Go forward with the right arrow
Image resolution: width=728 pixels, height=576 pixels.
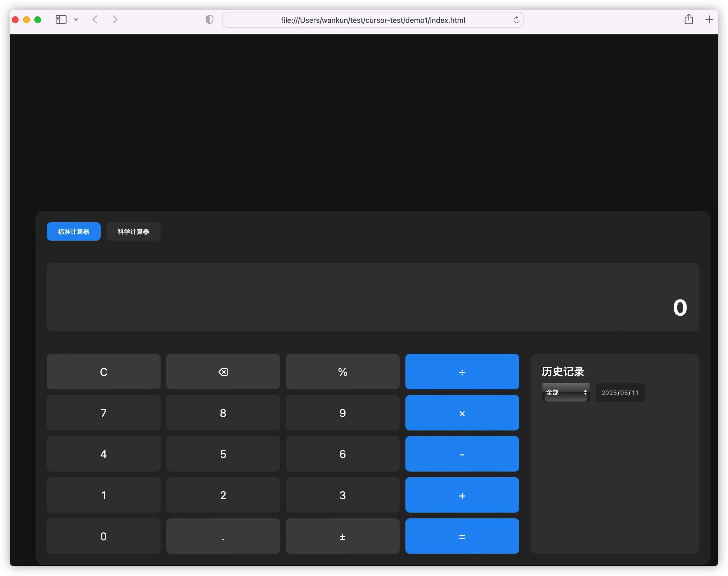pos(115,20)
